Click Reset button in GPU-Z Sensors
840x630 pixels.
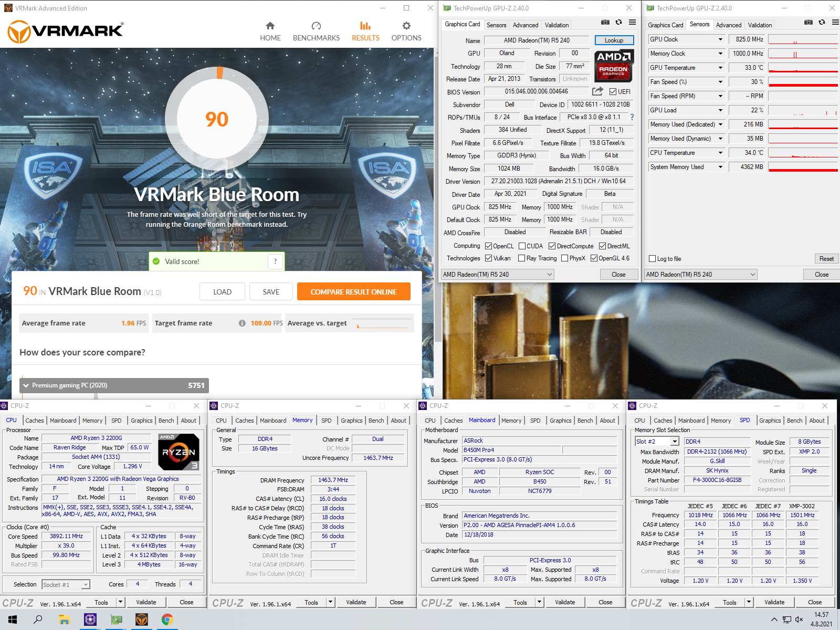pyautogui.click(x=826, y=259)
